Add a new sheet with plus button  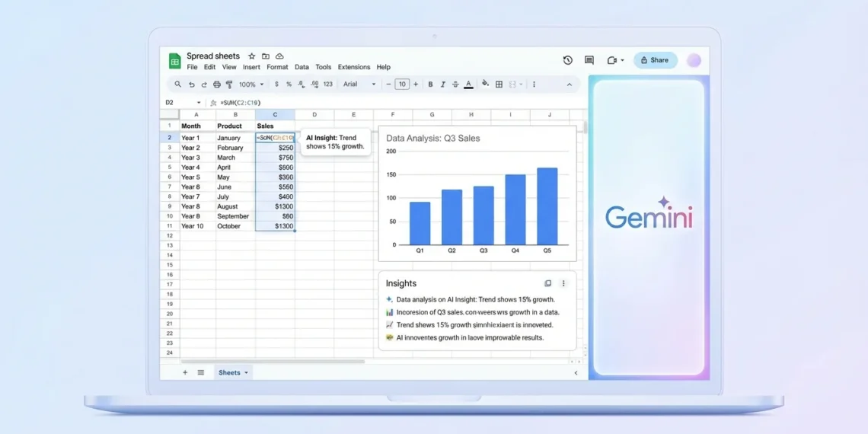pos(185,372)
